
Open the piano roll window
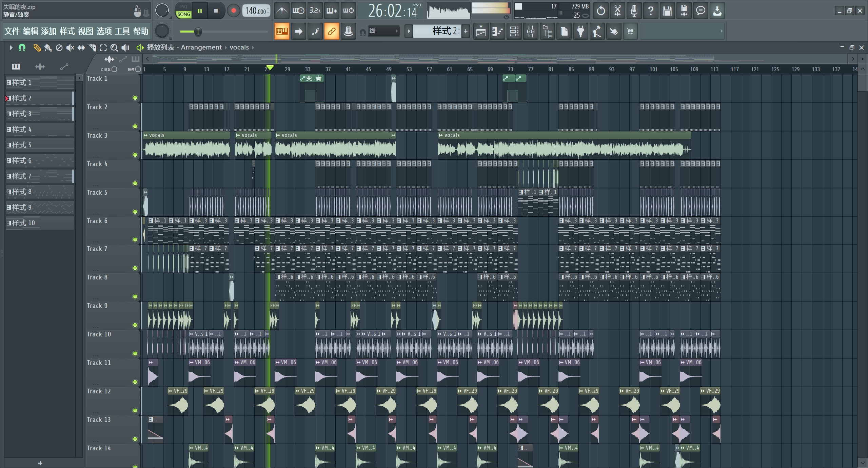(x=497, y=32)
